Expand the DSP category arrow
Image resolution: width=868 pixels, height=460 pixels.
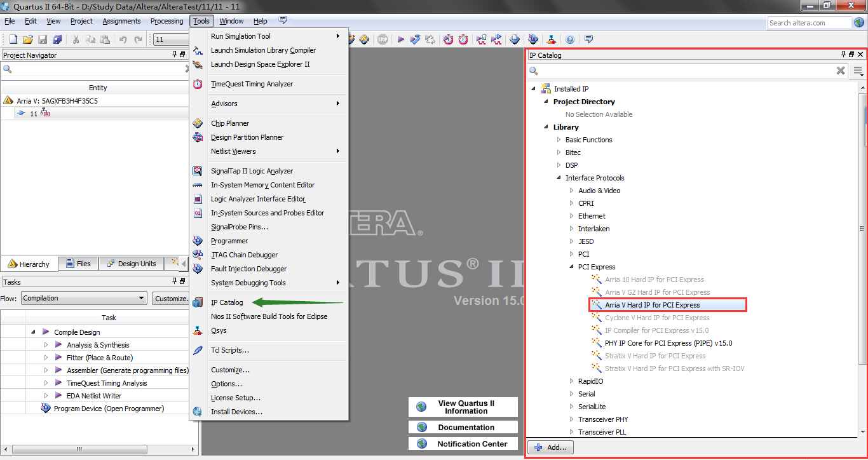(559, 165)
